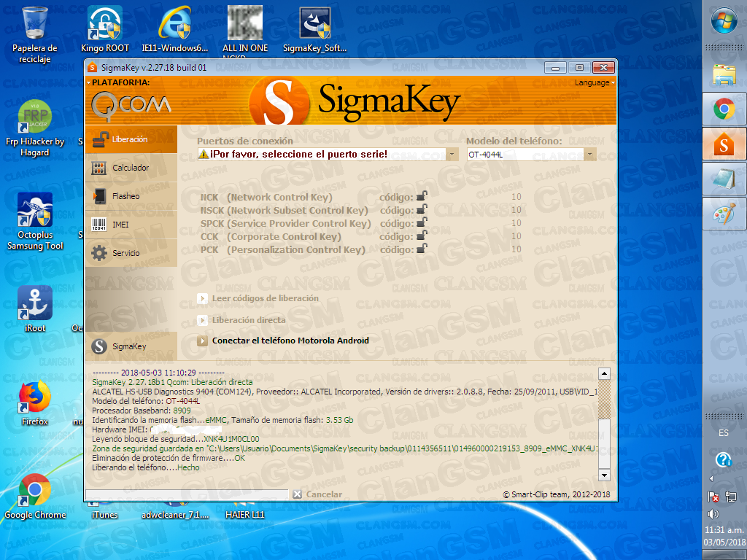Viewport: 747px width, 560px height.
Task: Click Leer códigos de liberación
Action: 258,298
